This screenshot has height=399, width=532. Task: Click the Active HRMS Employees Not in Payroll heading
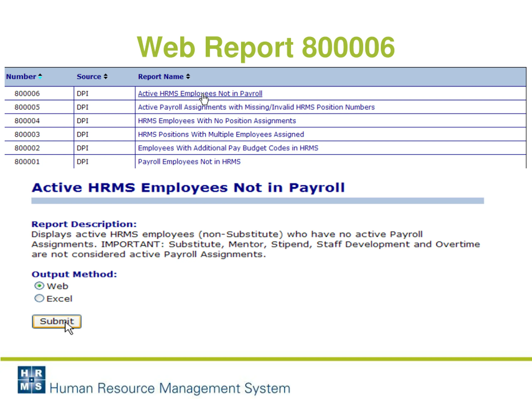(188, 188)
